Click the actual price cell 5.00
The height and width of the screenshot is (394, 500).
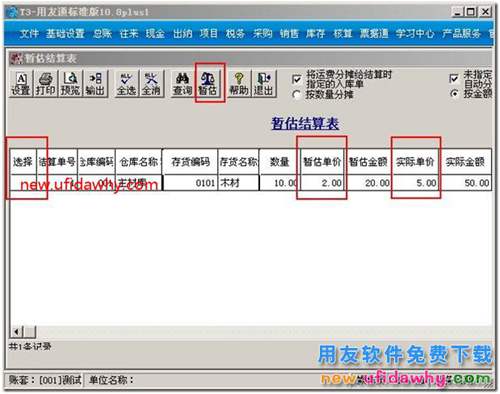coord(415,183)
